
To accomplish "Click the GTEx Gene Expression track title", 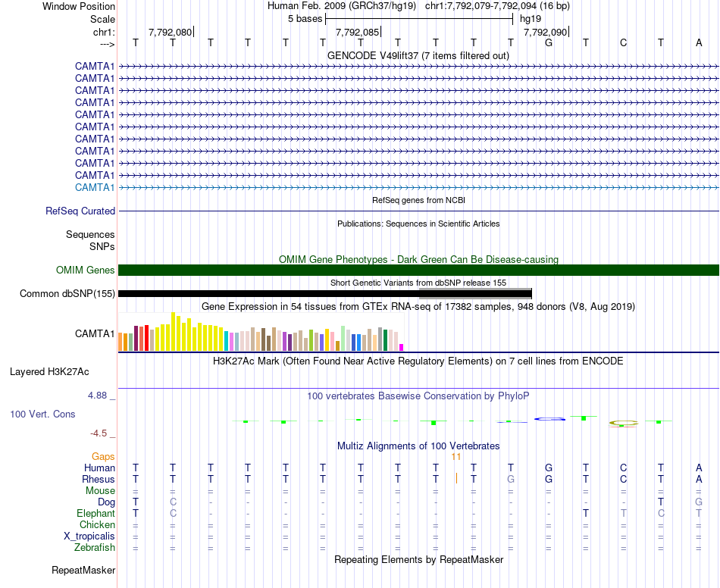I will click(x=418, y=306).
